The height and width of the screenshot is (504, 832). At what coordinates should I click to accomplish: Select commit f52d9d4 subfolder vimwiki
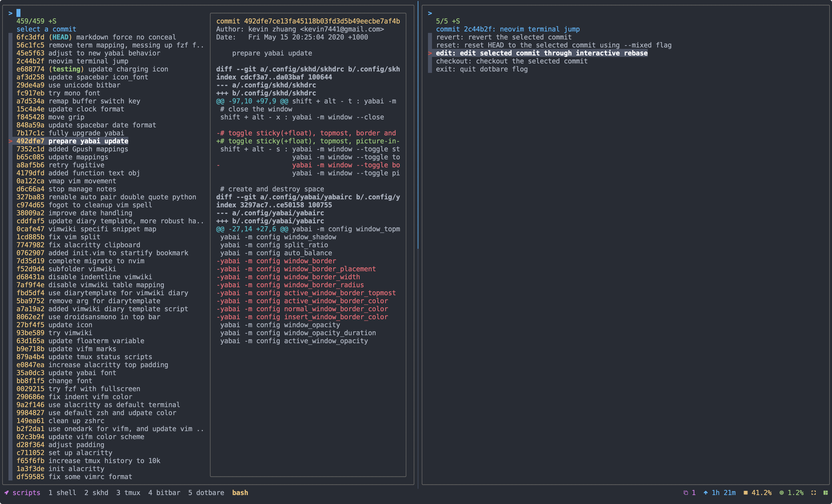click(66, 269)
